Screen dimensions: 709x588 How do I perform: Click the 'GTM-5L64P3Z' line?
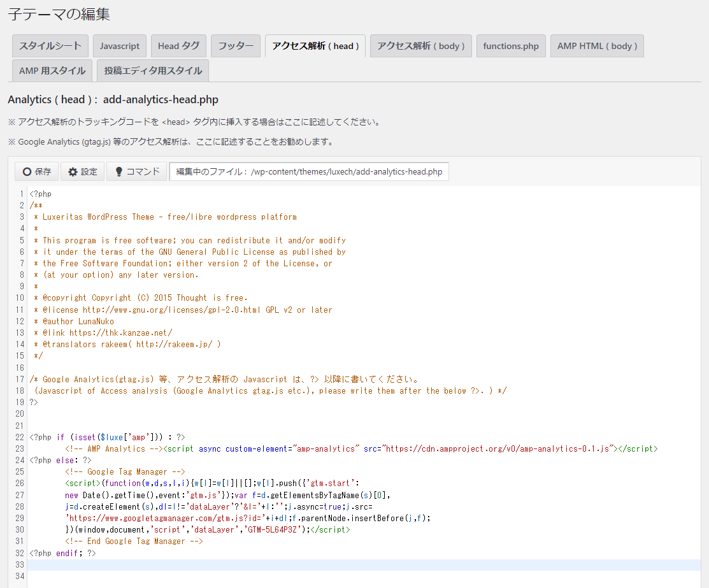coord(208,529)
